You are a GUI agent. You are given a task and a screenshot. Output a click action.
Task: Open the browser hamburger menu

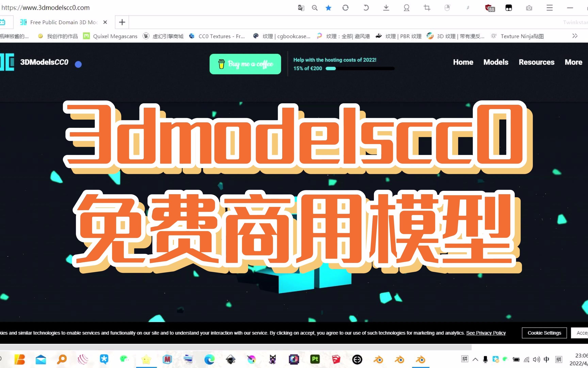click(550, 8)
